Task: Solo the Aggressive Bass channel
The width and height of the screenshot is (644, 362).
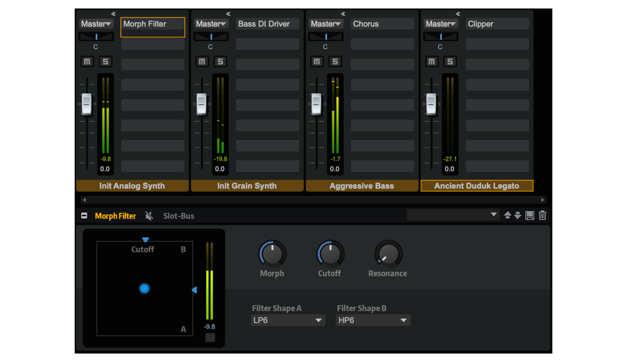Action: (335, 61)
